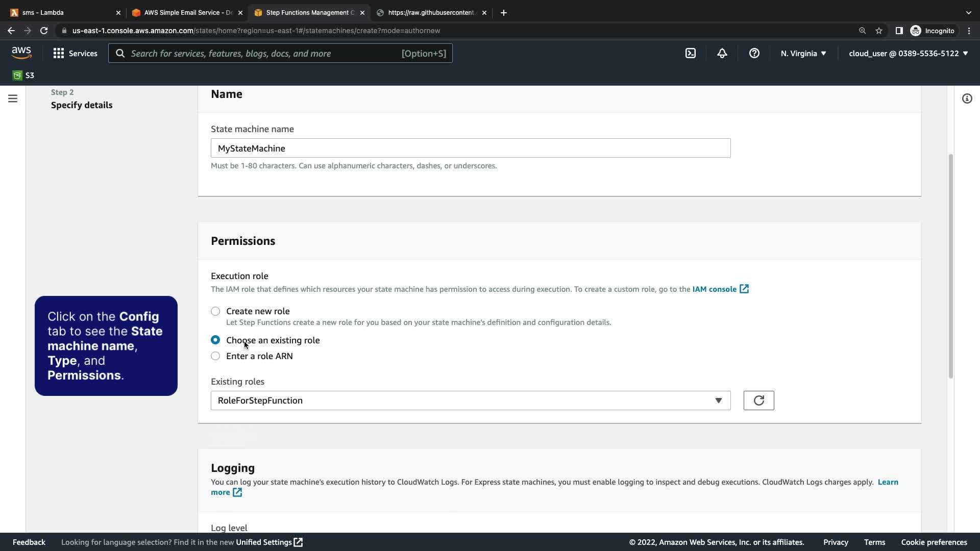Open the info panel icon
Screen dimensions: 980x551
click(967, 98)
